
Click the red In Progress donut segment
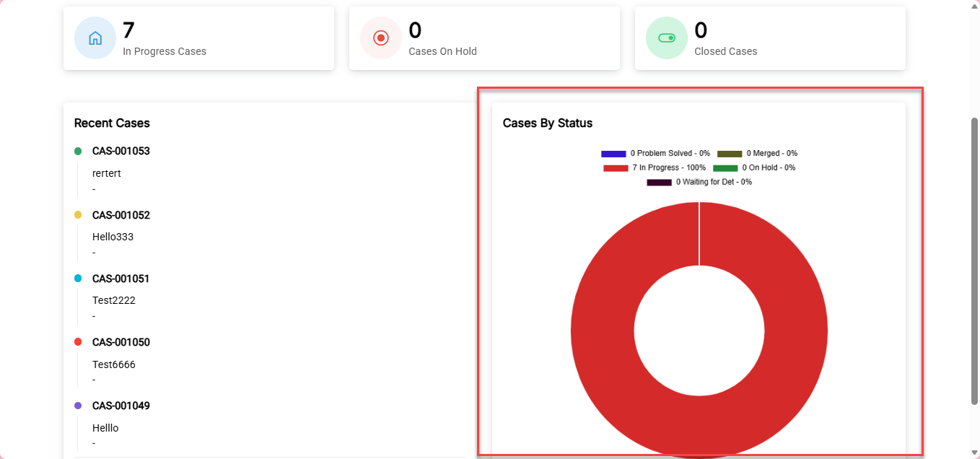tap(794, 332)
